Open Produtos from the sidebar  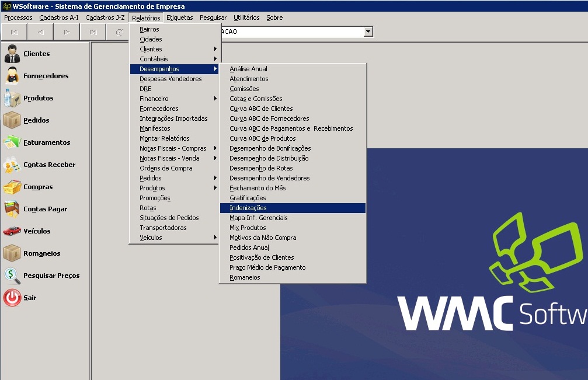[12, 98]
